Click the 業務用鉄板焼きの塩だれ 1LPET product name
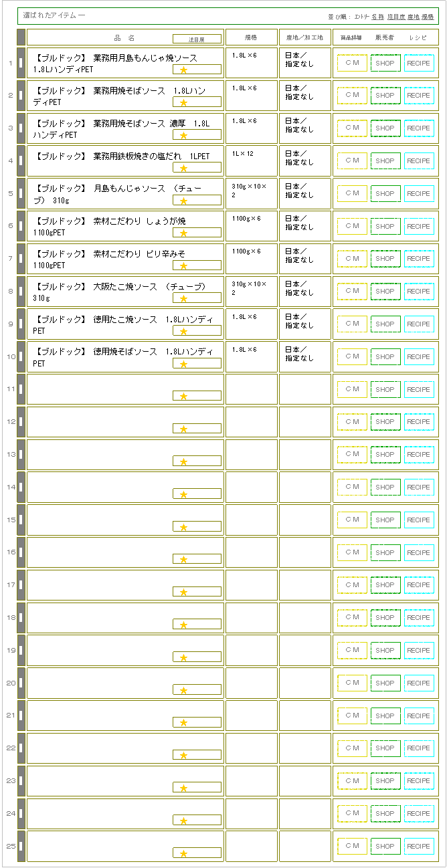447x868 pixels. [x=122, y=156]
